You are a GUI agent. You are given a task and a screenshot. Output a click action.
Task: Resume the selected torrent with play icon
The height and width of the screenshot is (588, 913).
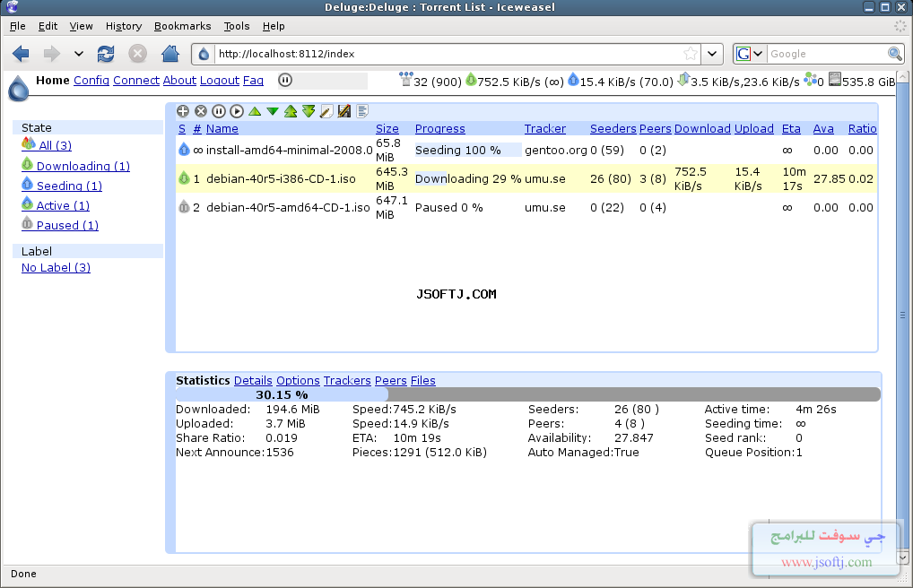237,111
